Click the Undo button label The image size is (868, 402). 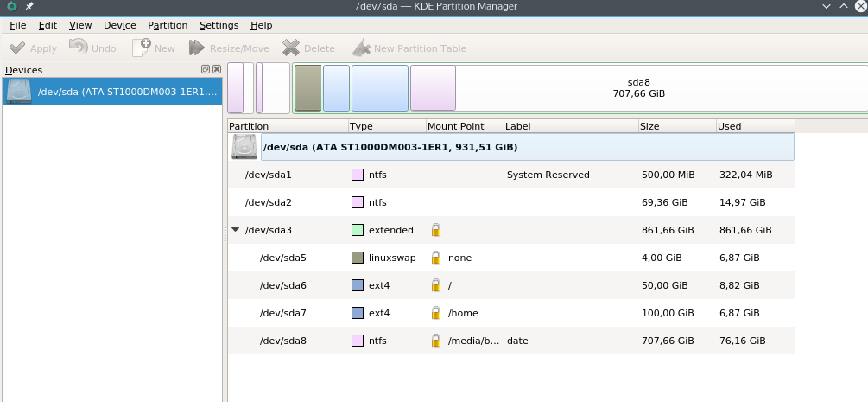click(x=104, y=48)
